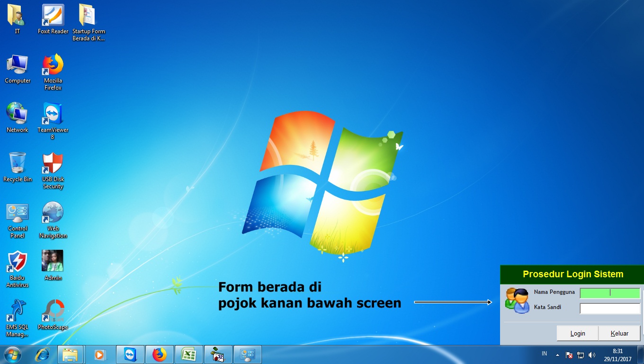This screenshot has height=364, width=644.
Task: Switch to the login app taskbar button
Action: tap(218, 355)
